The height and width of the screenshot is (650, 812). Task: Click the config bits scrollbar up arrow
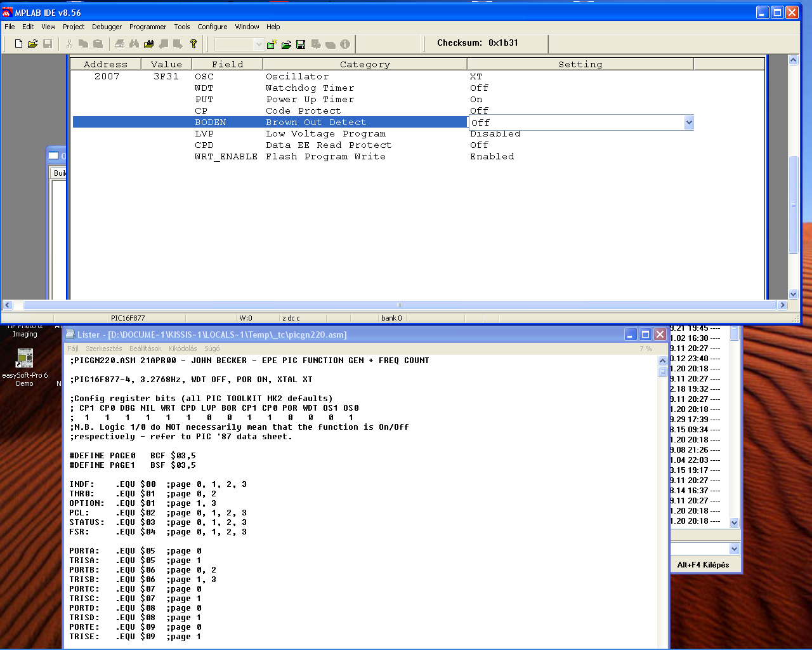(x=793, y=60)
